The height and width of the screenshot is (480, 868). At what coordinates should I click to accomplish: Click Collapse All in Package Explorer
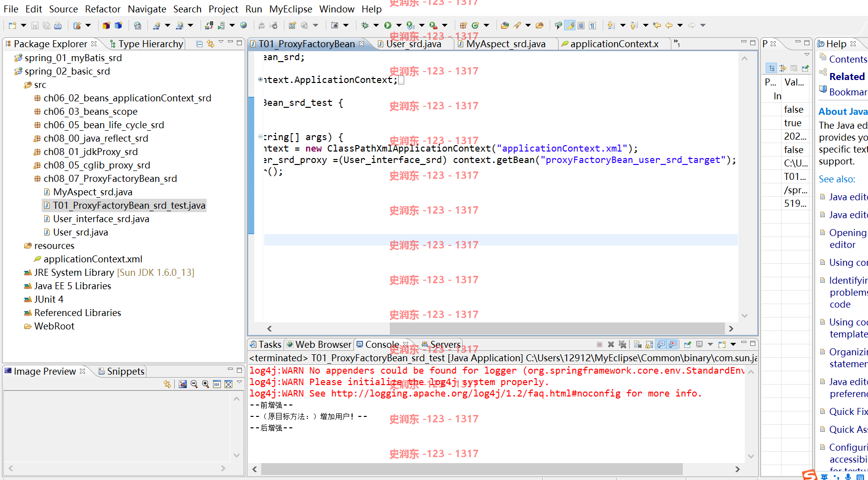click(x=199, y=44)
